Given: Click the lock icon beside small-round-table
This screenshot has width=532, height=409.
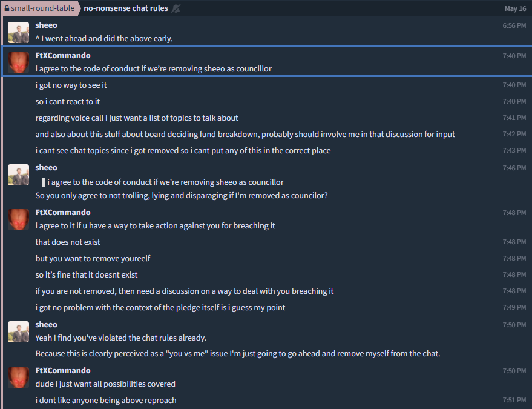Looking at the screenshot, I should [x=7, y=8].
